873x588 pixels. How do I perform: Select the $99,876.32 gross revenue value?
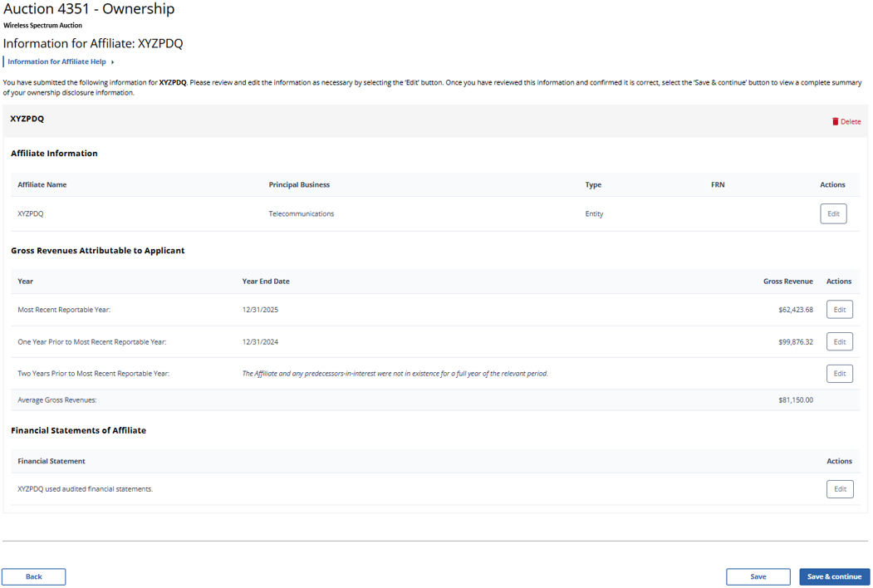pos(796,342)
